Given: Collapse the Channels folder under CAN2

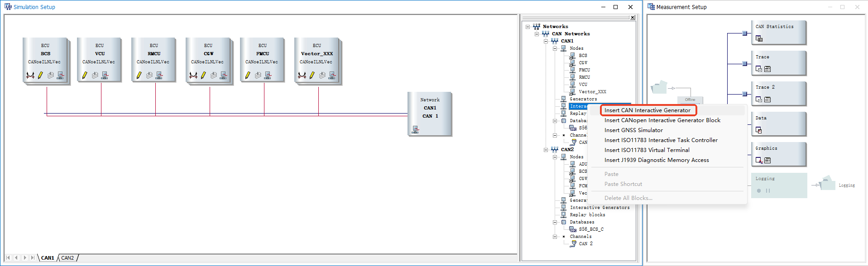Looking at the screenshot, I should point(555,237).
